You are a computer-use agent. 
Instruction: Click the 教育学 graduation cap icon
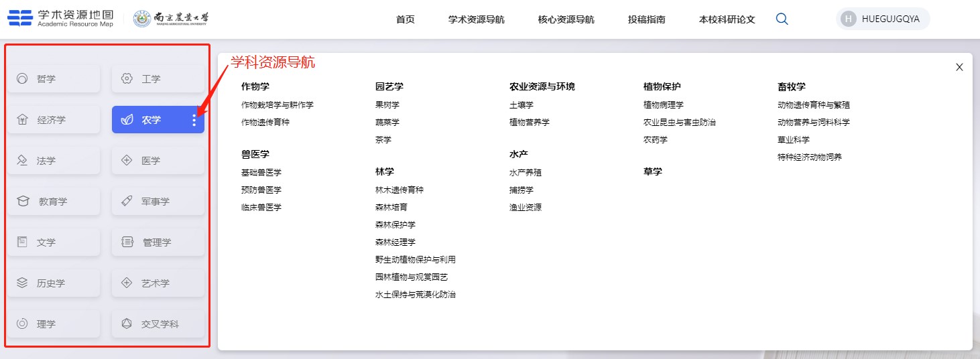(23, 202)
